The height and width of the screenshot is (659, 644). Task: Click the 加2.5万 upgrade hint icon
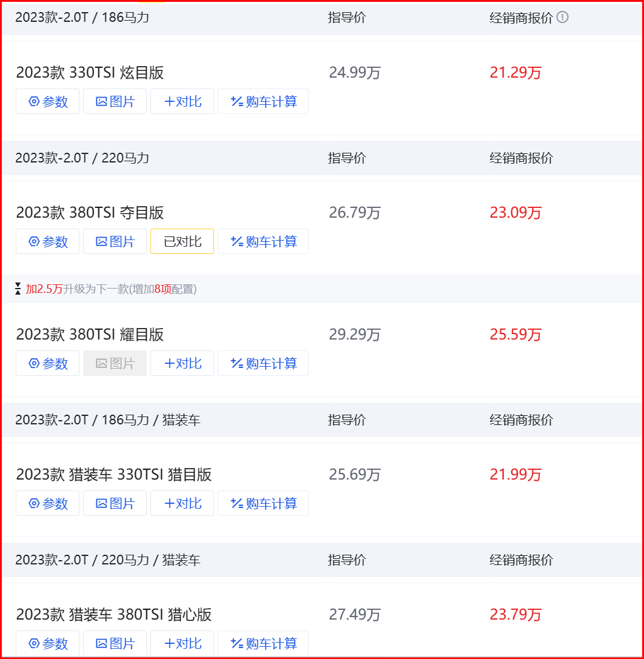18,289
